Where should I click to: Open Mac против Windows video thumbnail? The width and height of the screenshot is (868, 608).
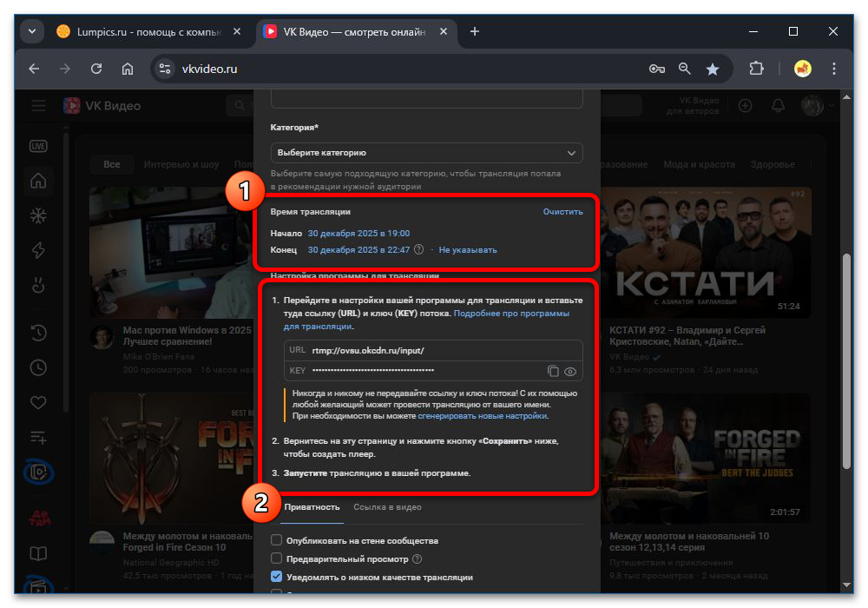(x=172, y=253)
